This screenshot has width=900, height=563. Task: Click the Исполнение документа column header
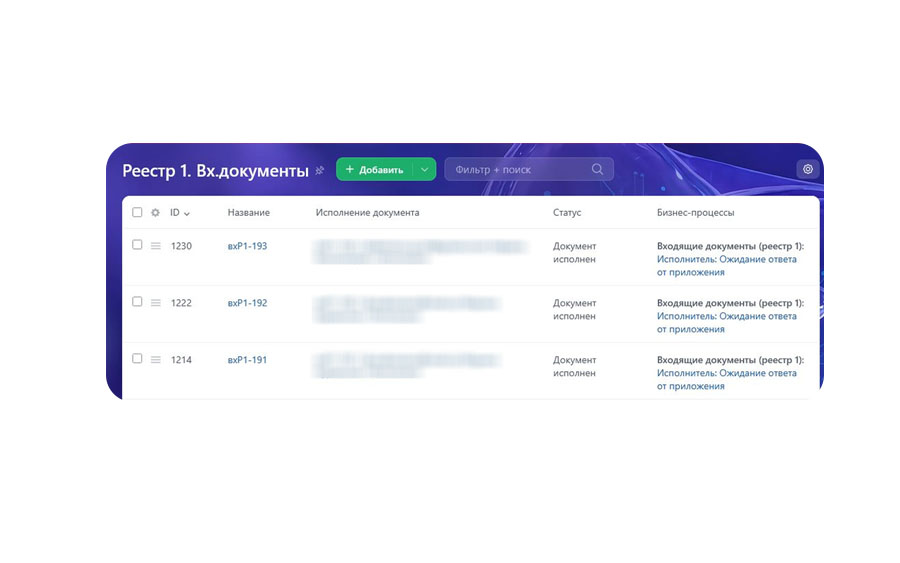(x=367, y=212)
